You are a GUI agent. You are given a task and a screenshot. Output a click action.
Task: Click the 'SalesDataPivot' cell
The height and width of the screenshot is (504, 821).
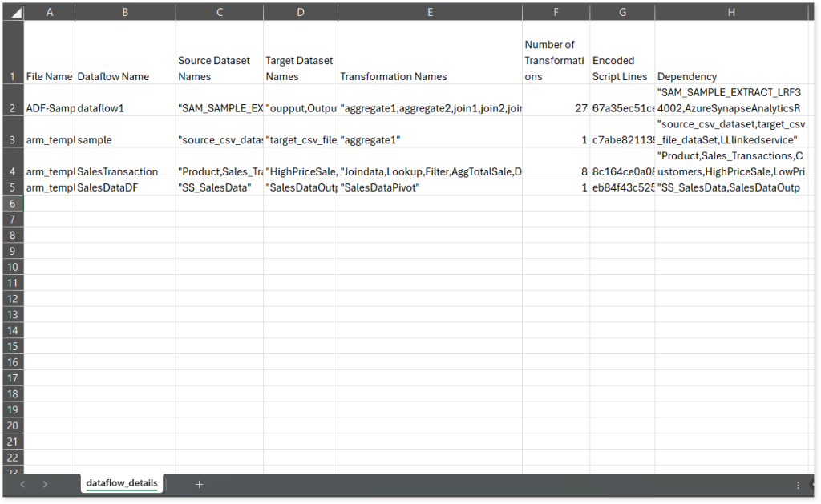click(x=430, y=187)
